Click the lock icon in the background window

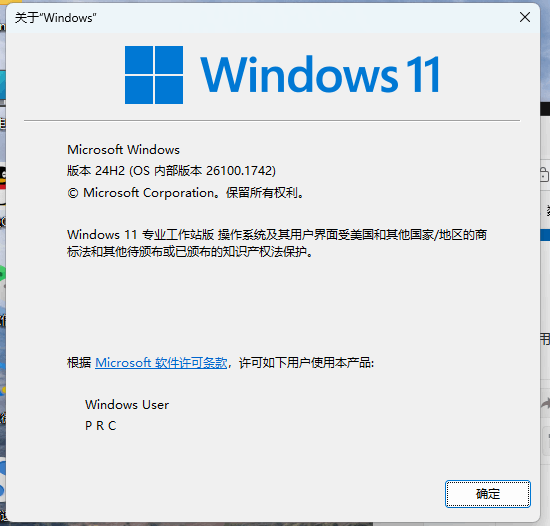545,174
